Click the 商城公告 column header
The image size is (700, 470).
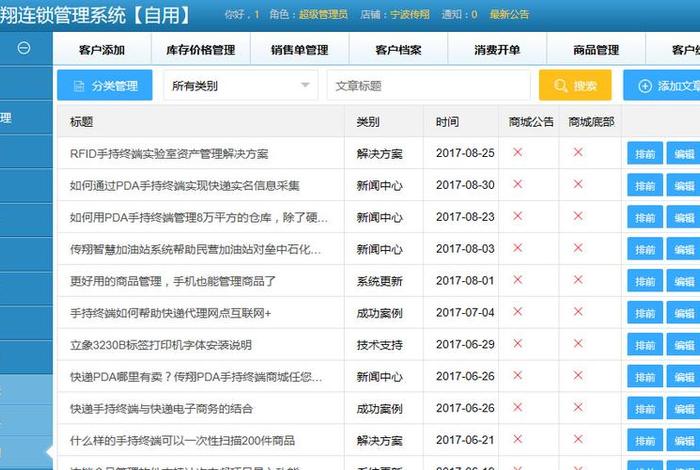531,121
